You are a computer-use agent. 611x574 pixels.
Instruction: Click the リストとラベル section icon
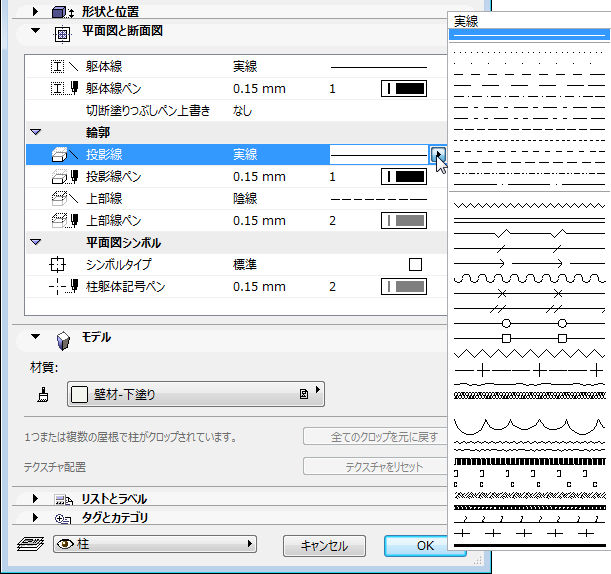tap(63, 500)
